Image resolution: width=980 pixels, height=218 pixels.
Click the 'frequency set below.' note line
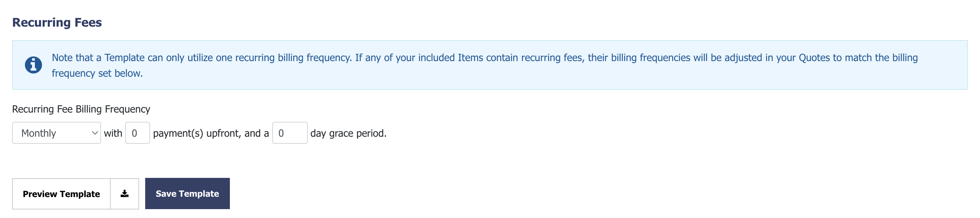click(x=97, y=73)
